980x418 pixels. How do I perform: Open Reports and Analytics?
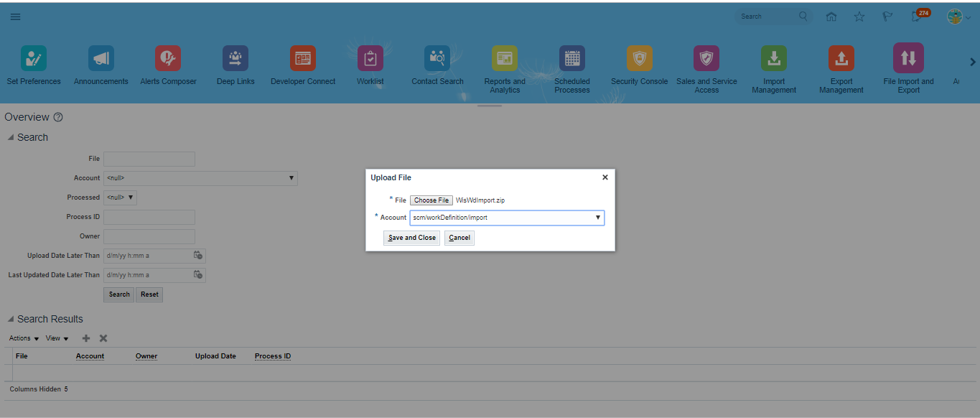pyautogui.click(x=504, y=58)
